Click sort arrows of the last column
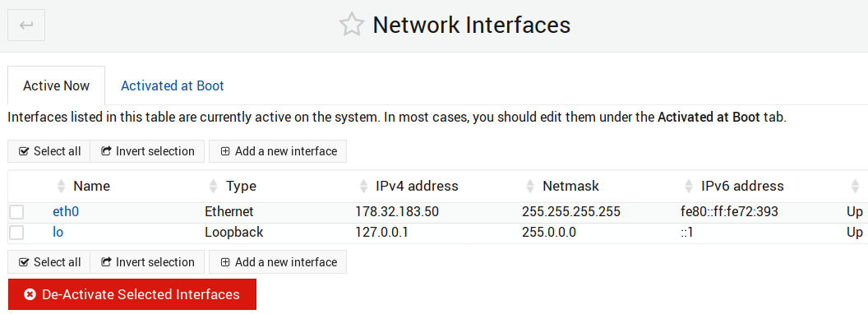The image size is (868, 314). pyautogui.click(x=856, y=186)
